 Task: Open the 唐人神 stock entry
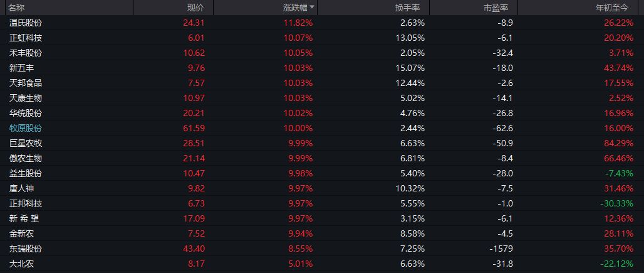tap(22, 188)
